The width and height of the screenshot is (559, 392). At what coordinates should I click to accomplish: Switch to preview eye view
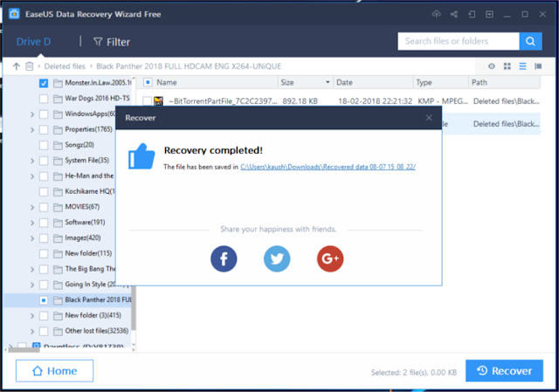coord(491,66)
